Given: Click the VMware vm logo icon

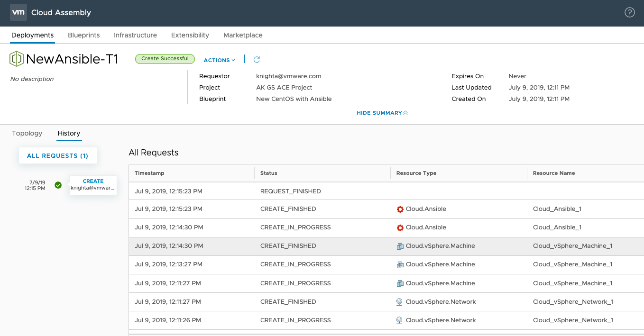Looking at the screenshot, I should (x=18, y=13).
